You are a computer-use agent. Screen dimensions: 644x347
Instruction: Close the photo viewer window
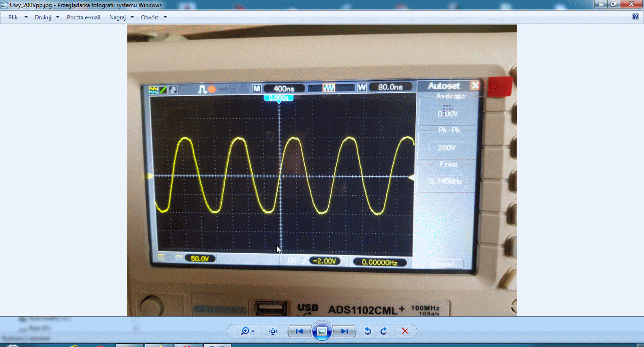coord(631,4)
